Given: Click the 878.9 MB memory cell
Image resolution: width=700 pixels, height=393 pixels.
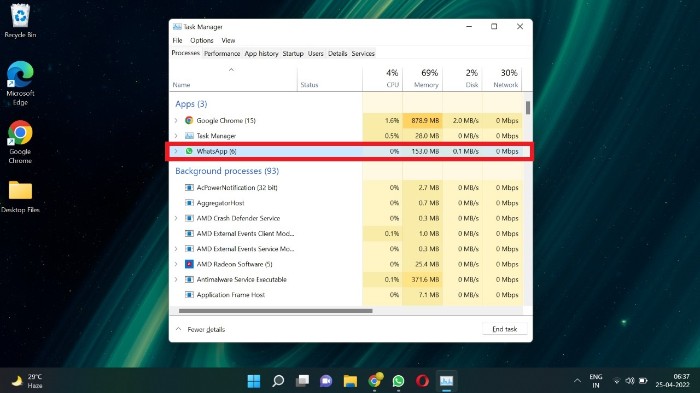Looking at the screenshot, I should (423, 120).
